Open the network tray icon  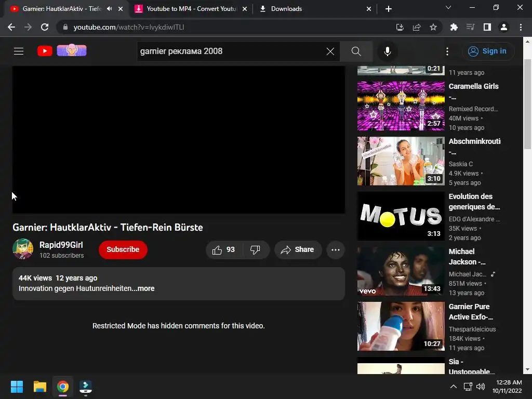tap(468, 387)
